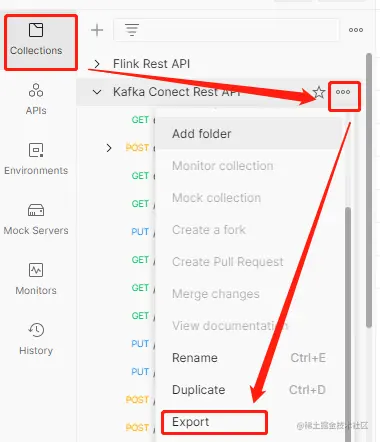380x442 pixels.
Task: Choose Mock collection menu entry
Action: click(x=248, y=198)
